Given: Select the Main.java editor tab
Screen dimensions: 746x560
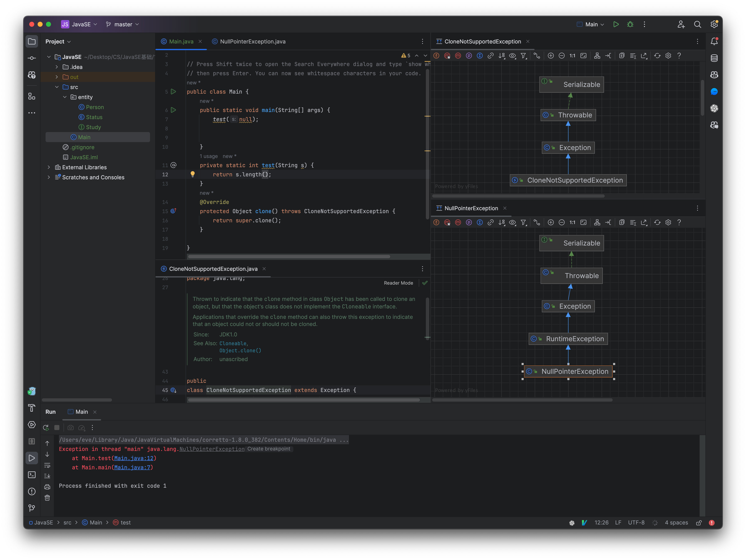Looking at the screenshot, I should 181,41.
